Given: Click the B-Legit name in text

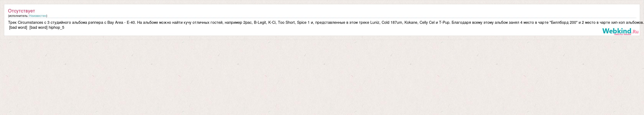Looking at the screenshot, I should pyautogui.click(x=260, y=22).
